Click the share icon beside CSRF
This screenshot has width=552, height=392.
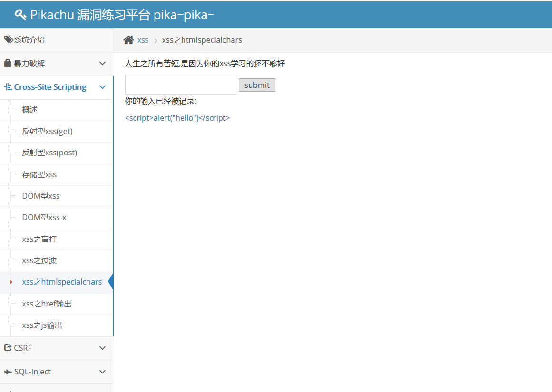pos(8,348)
